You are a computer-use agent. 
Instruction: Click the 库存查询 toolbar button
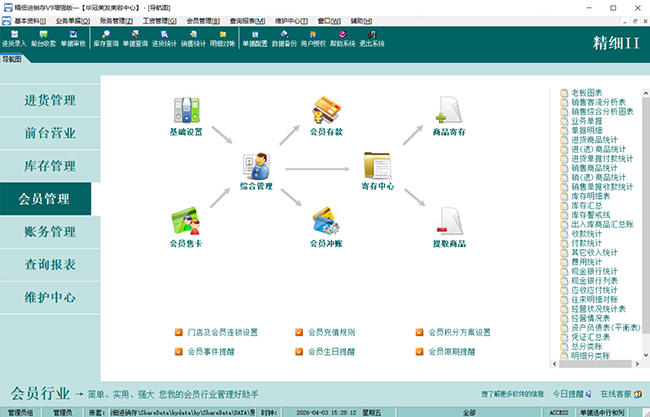106,38
